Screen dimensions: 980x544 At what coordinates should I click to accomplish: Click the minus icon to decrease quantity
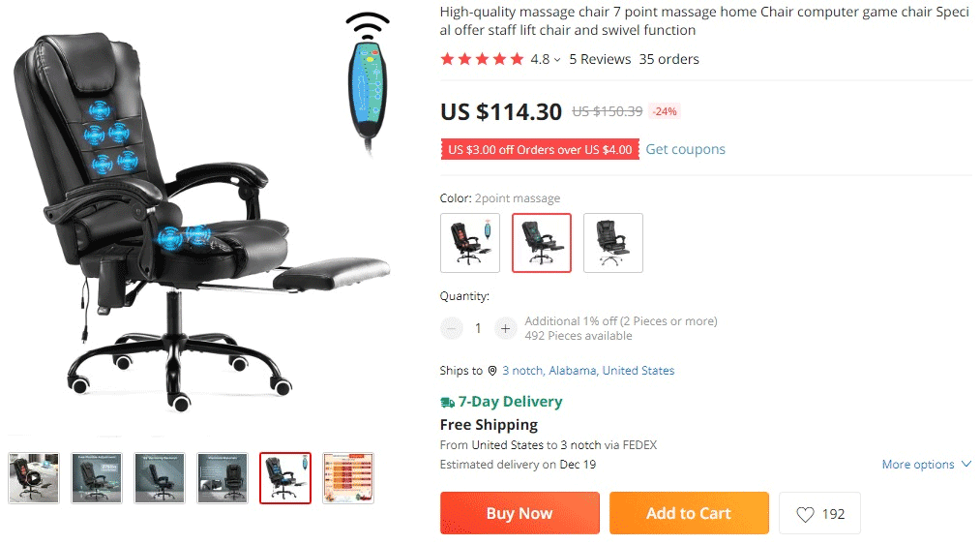tap(451, 328)
